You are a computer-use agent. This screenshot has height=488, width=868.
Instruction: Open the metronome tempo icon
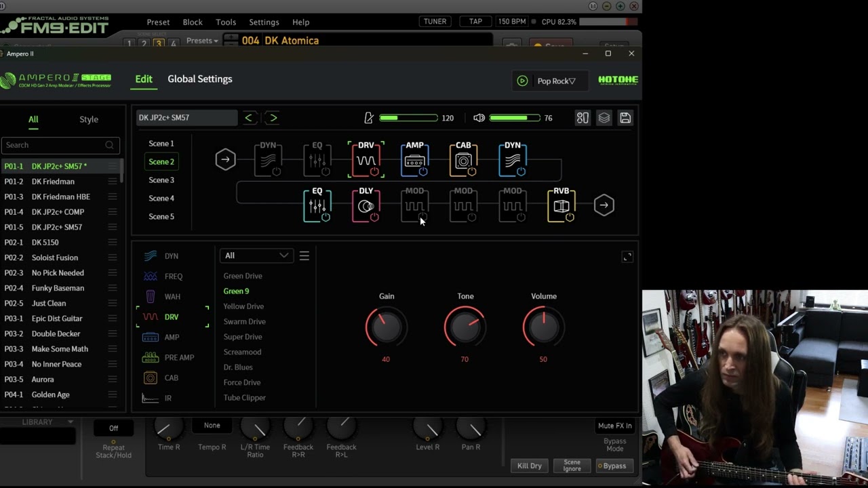point(369,118)
